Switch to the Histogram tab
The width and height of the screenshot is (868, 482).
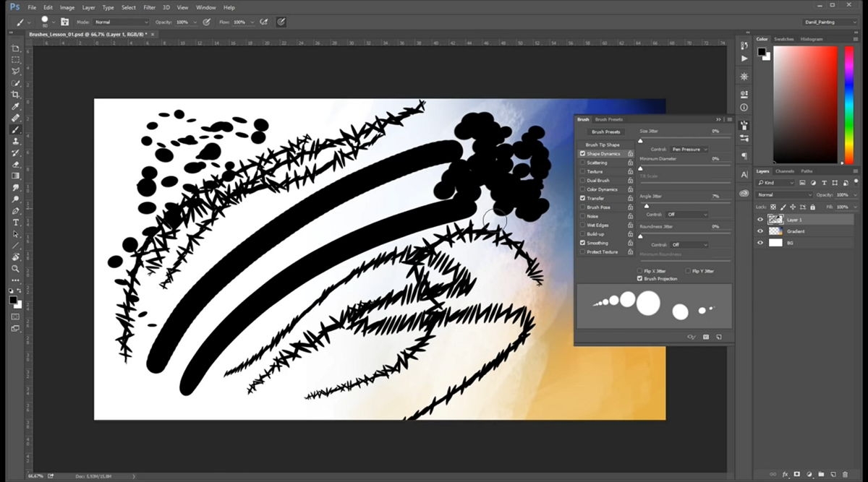811,39
